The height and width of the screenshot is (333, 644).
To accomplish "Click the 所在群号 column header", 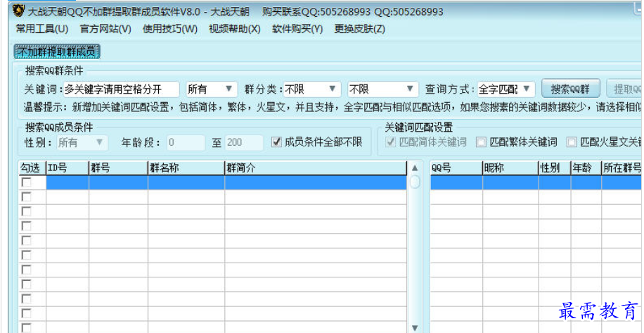I will (622, 168).
